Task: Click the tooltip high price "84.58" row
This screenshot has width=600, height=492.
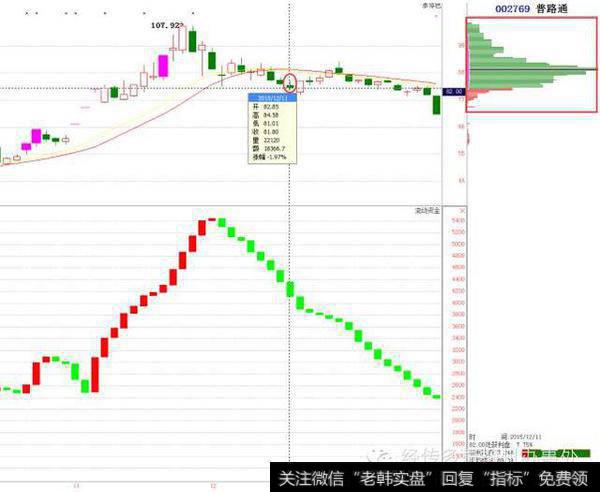Action: [x=266, y=115]
